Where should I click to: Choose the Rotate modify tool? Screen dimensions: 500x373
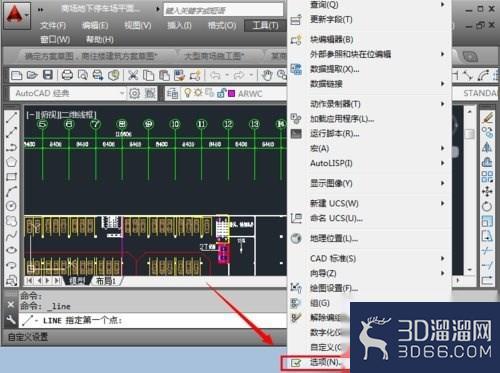click(x=487, y=206)
